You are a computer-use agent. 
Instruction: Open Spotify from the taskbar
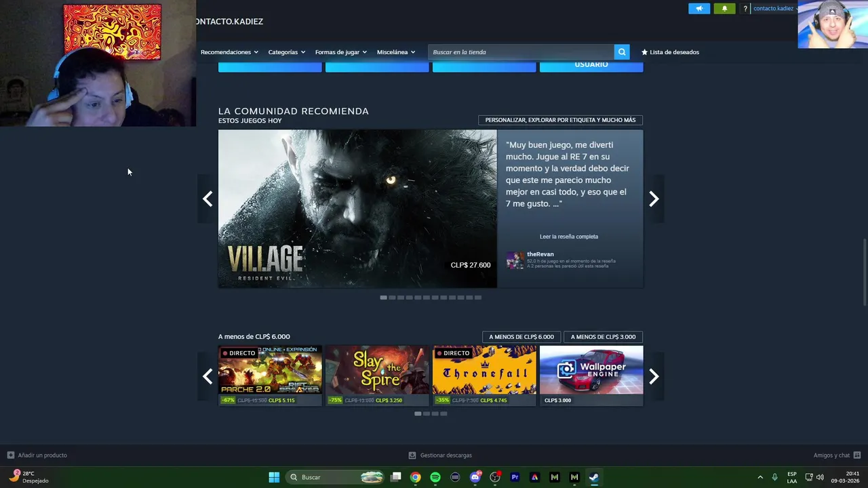[x=435, y=477]
